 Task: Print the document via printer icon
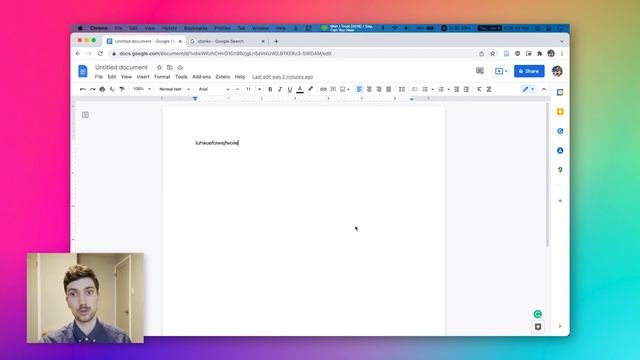point(102,89)
